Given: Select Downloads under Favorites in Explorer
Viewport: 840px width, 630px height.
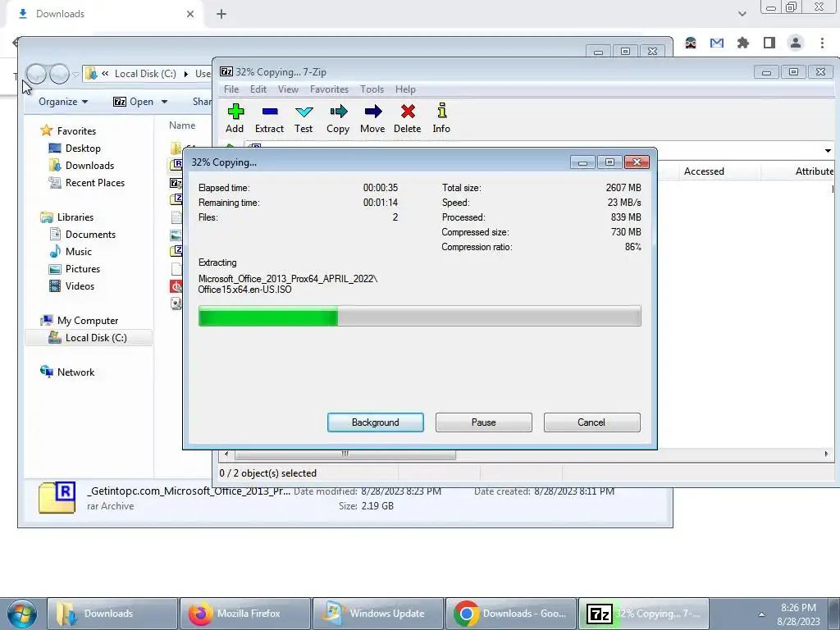Looking at the screenshot, I should (x=89, y=166).
